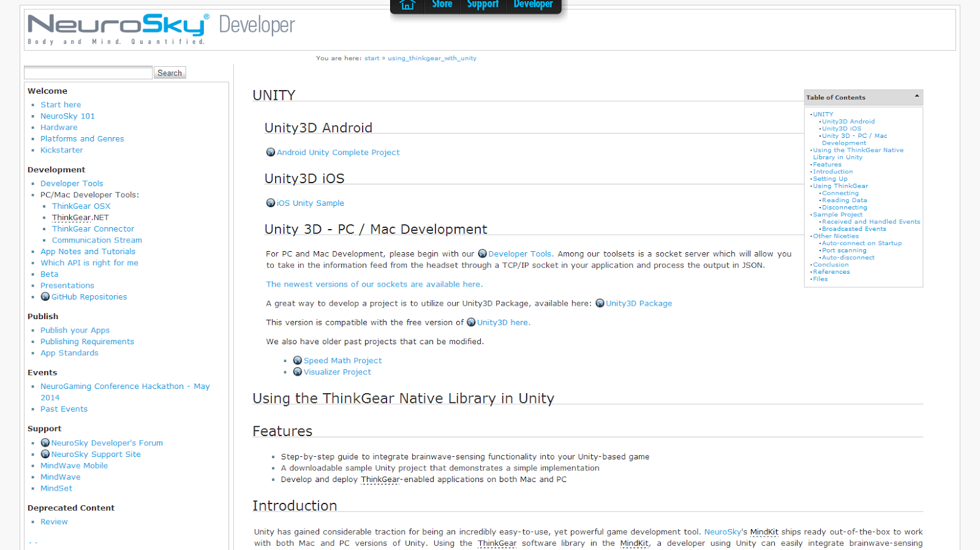Click breadcrumb 'using_thinkgear_with_unity' link
The height and width of the screenshot is (550, 980).
pos(432,58)
